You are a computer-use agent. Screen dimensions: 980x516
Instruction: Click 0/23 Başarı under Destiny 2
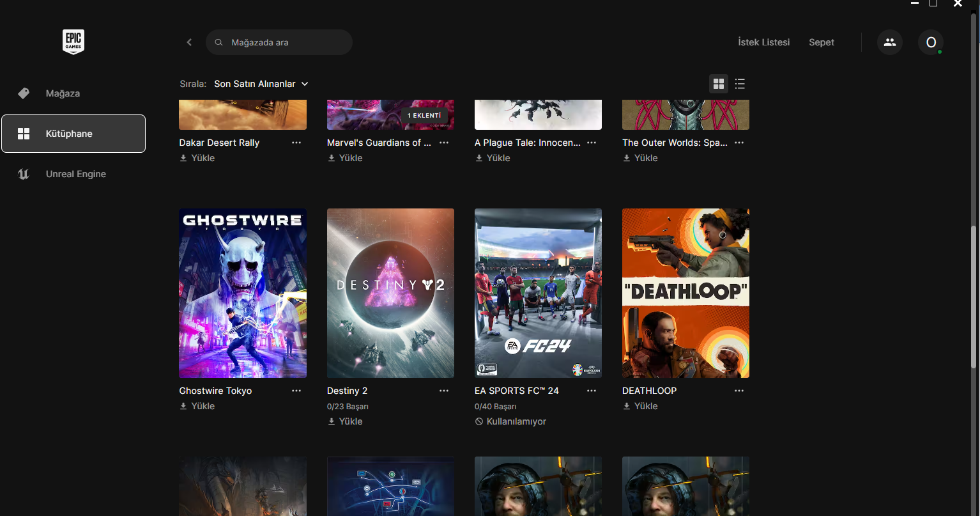tap(348, 406)
